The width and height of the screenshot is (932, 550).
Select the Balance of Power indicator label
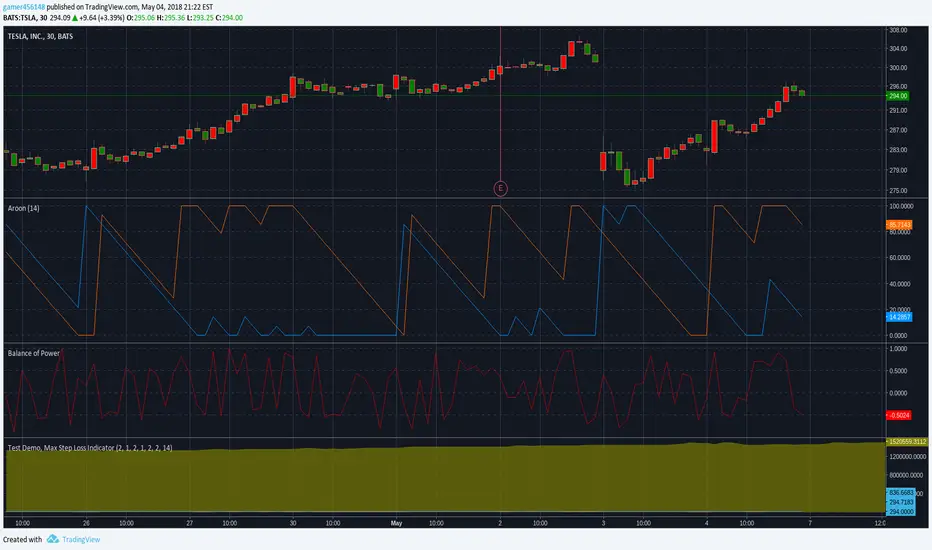33,353
